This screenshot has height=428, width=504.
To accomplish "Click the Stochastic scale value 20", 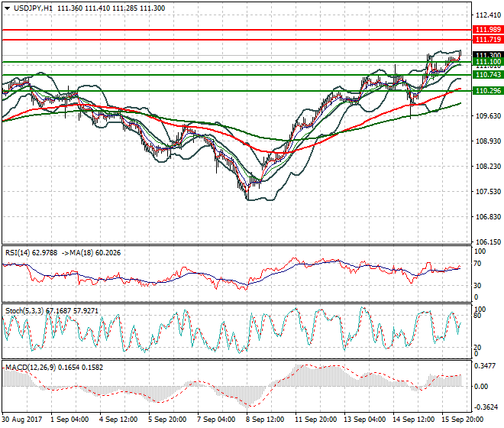I will 477,348.
